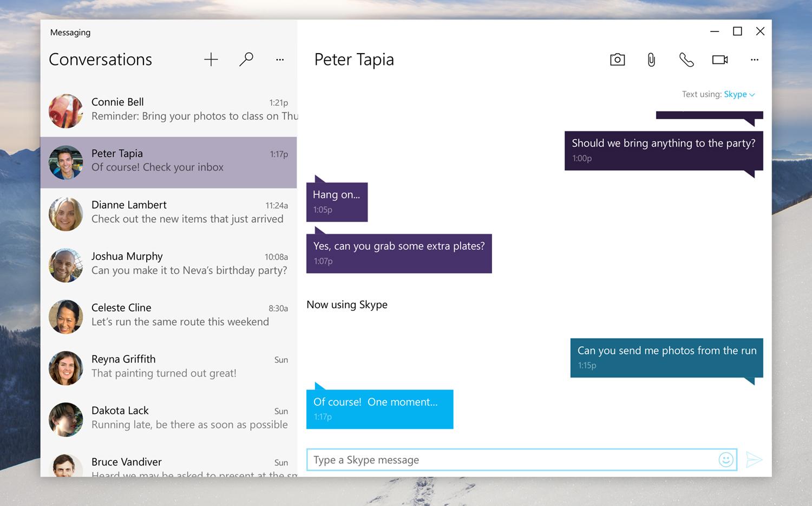Click Celeste Cline's avatar photo
The image size is (812, 506).
tap(66, 317)
